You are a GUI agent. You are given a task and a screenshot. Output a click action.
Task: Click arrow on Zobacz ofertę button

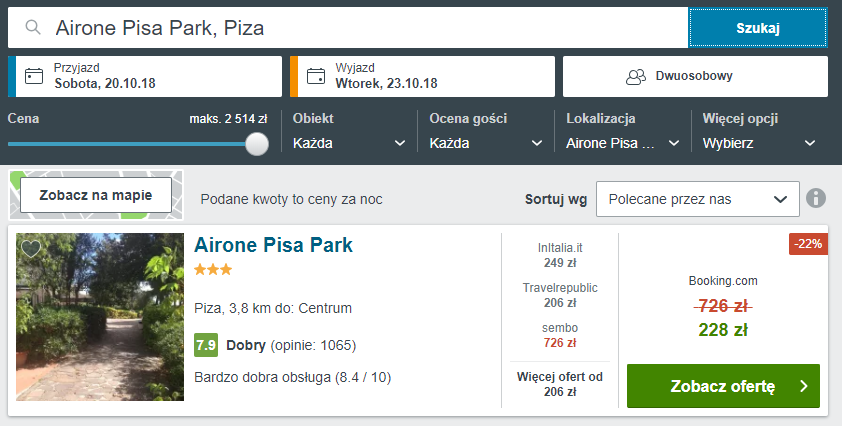(804, 386)
